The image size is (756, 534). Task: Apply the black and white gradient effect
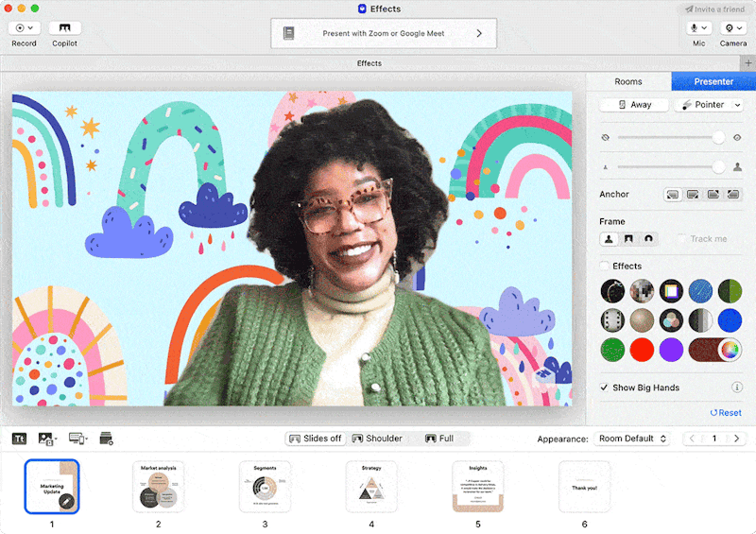[x=700, y=320]
